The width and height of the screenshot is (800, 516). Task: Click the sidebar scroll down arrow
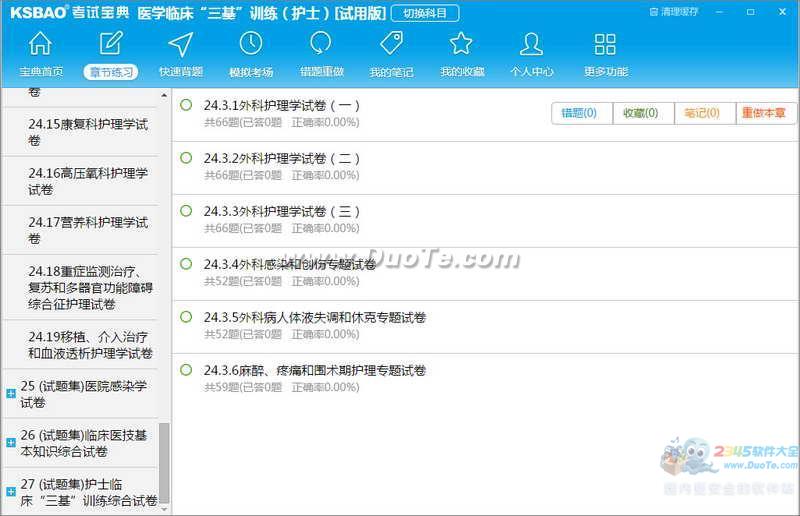[x=164, y=509]
